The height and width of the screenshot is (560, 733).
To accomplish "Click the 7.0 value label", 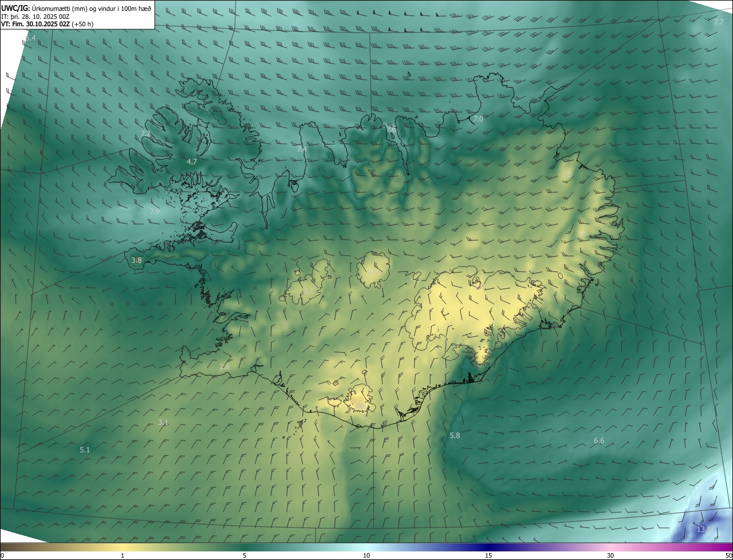I will [x=479, y=119].
